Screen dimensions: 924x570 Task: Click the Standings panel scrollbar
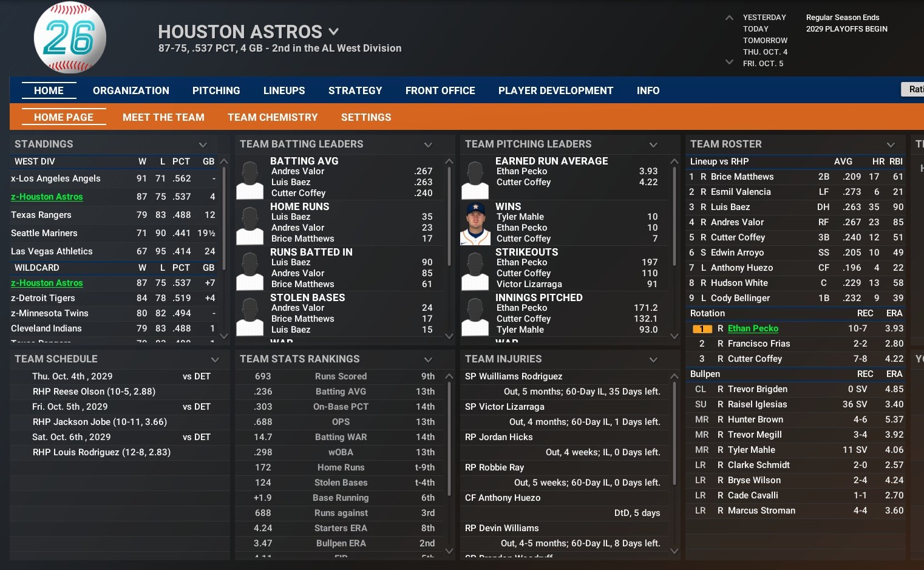point(224,219)
